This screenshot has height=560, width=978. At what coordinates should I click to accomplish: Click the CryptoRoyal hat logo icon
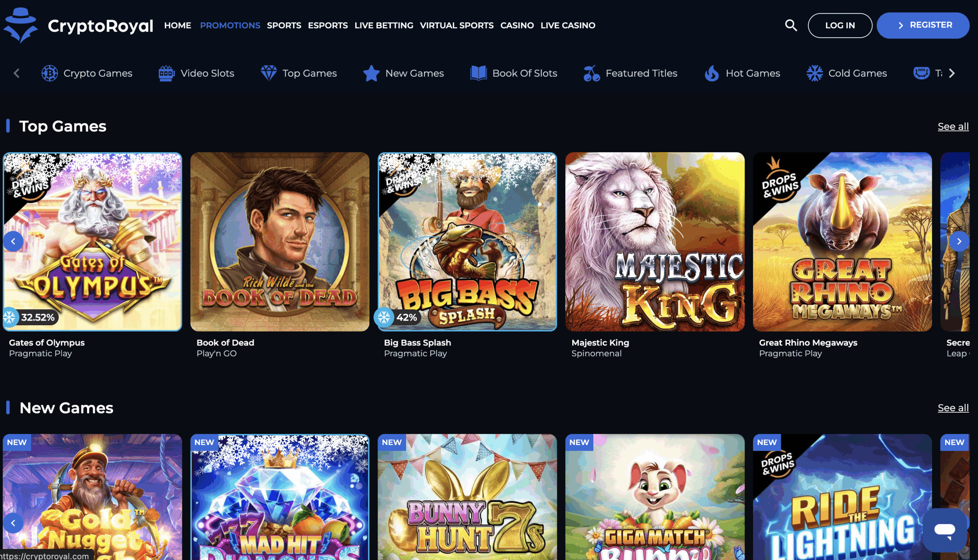(21, 25)
